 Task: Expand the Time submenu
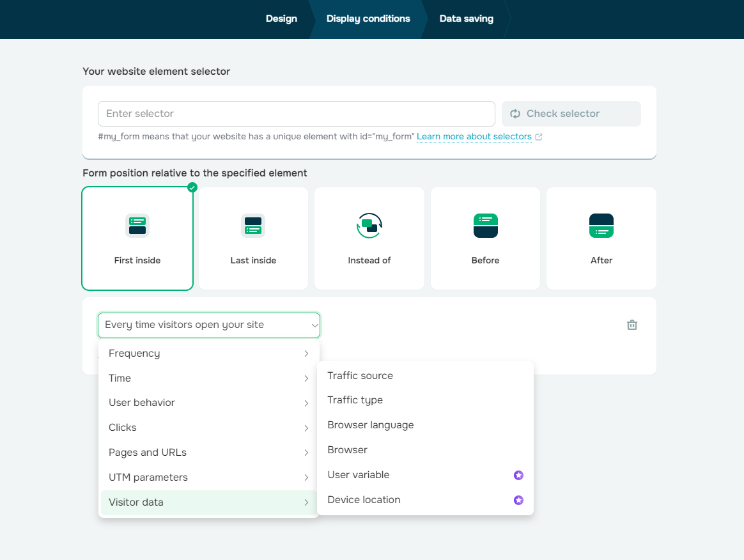point(209,378)
